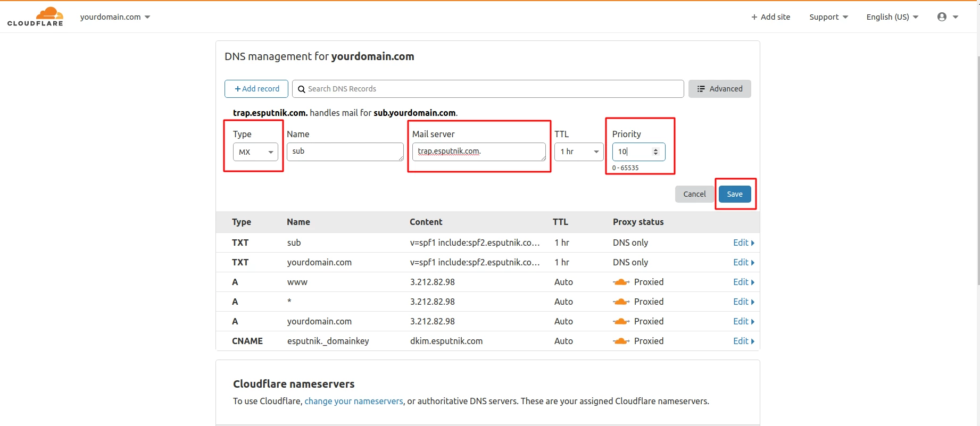
Task: Click the priority stepper arrows
Action: pos(655,152)
